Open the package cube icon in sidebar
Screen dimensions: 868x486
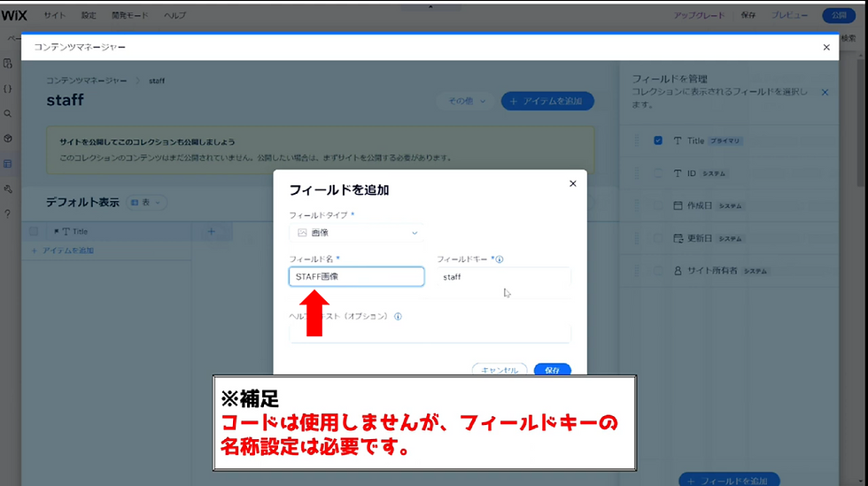click(x=8, y=138)
